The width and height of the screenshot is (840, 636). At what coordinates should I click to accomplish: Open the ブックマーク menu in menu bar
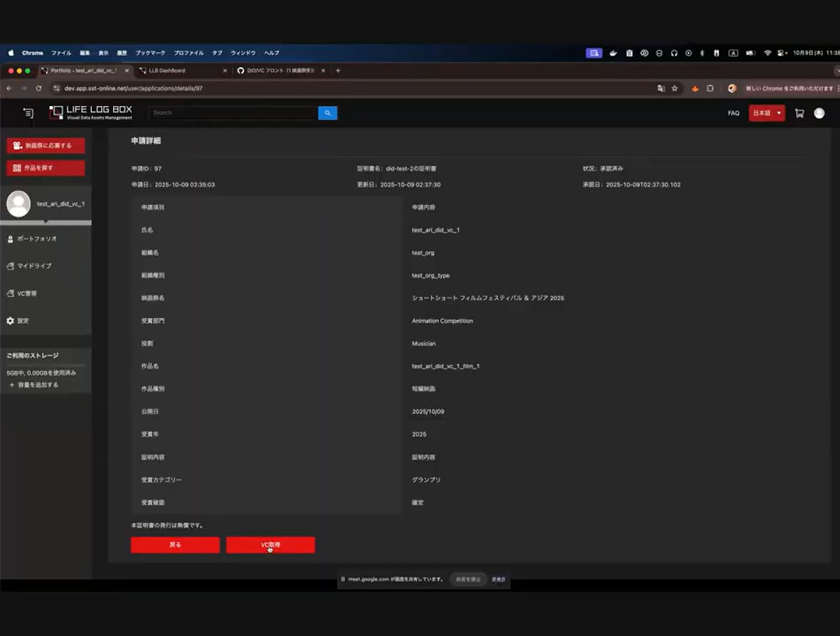click(x=150, y=53)
